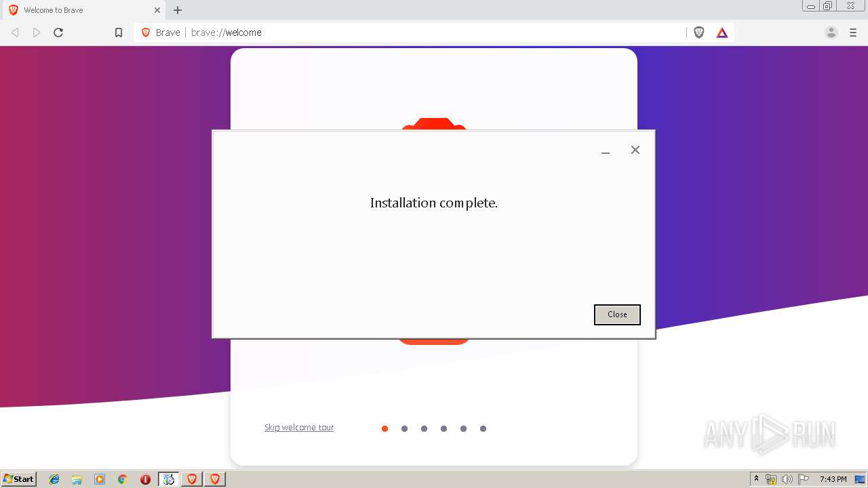The image size is (868, 488).
Task: Show hidden system tray icons
Action: [x=756, y=479]
